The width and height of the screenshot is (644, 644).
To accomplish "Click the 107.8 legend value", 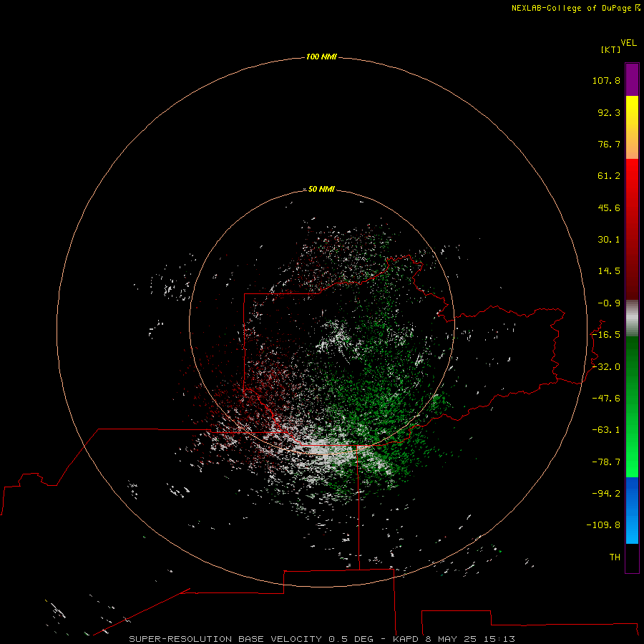I will pyautogui.click(x=606, y=80).
